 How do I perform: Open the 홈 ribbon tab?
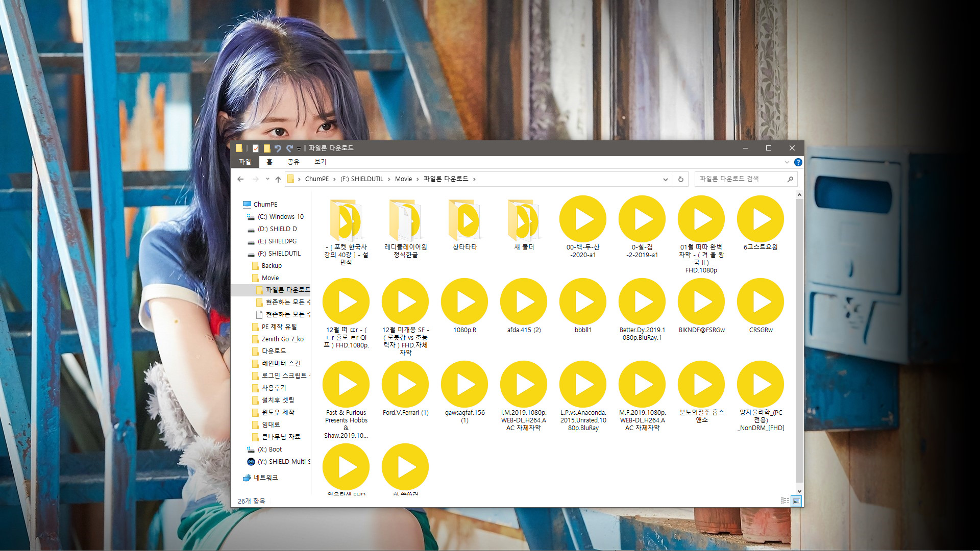[269, 162]
